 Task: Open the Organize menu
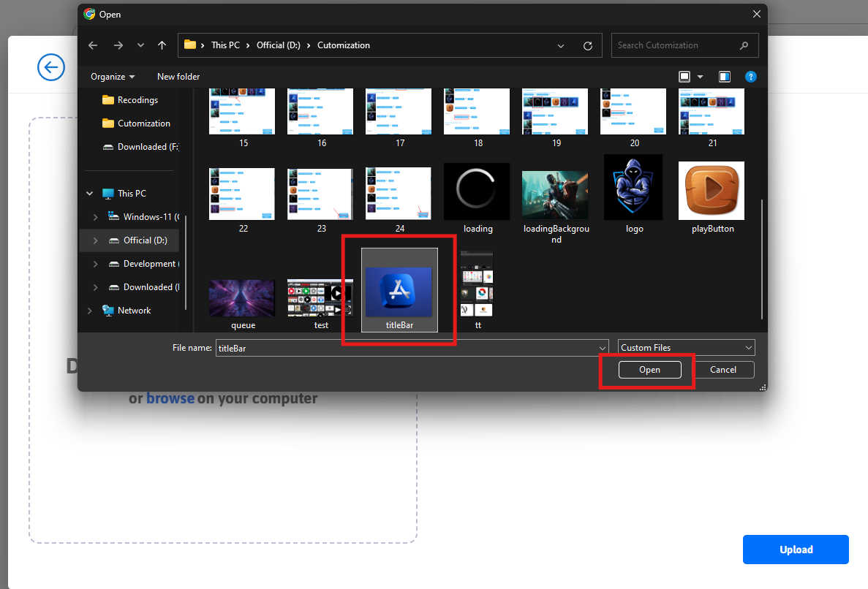pyautogui.click(x=113, y=77)
